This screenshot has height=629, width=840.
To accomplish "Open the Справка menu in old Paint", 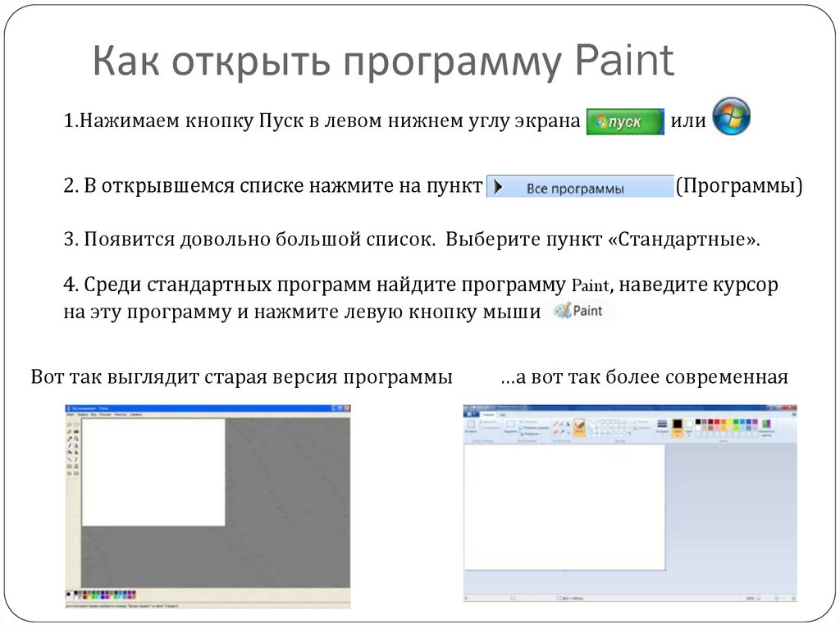I will pos(136,415).
